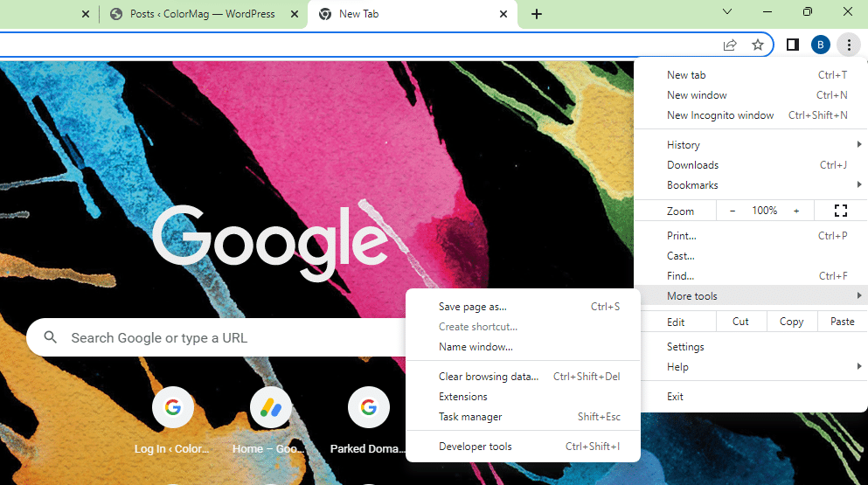
Task: Click the three-dot Chrome menu icon
Action: (x=849, y=45)
